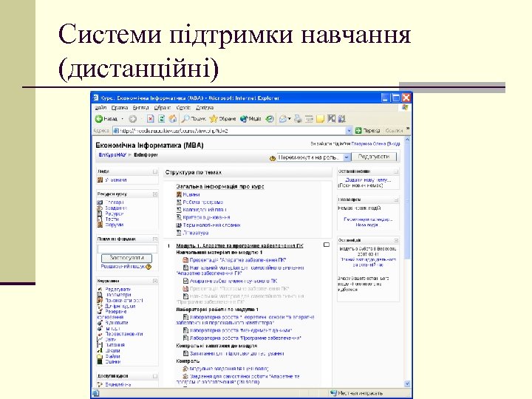The height and width of the screenshot is (399, 532).
Task: Collapse the Керування block toggle
Action: (x=155, y=281)
